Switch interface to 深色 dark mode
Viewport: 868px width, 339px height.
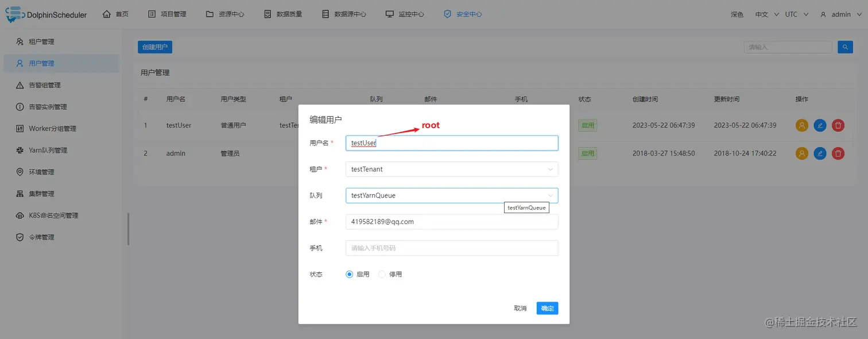pos(737,14)
